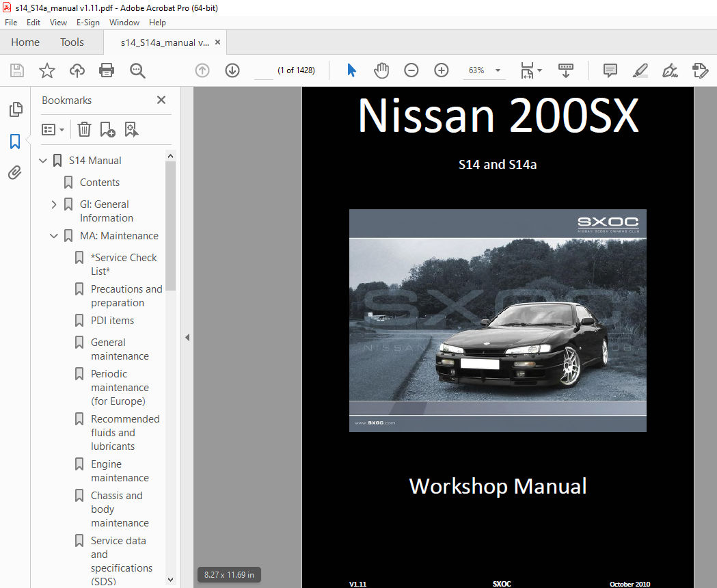717x588 pixels.
Task: Select the General maintenance bookmark
Action: (120, 349)
